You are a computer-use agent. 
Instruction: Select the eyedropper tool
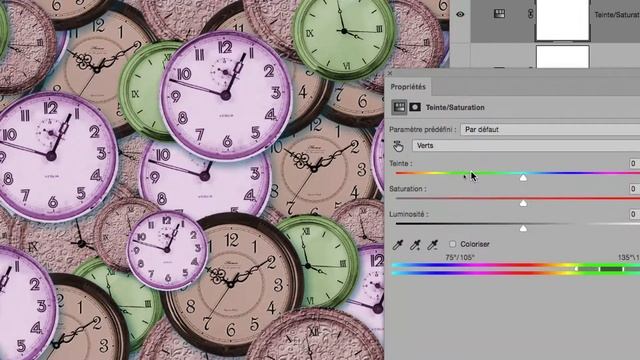pos(398,244)
